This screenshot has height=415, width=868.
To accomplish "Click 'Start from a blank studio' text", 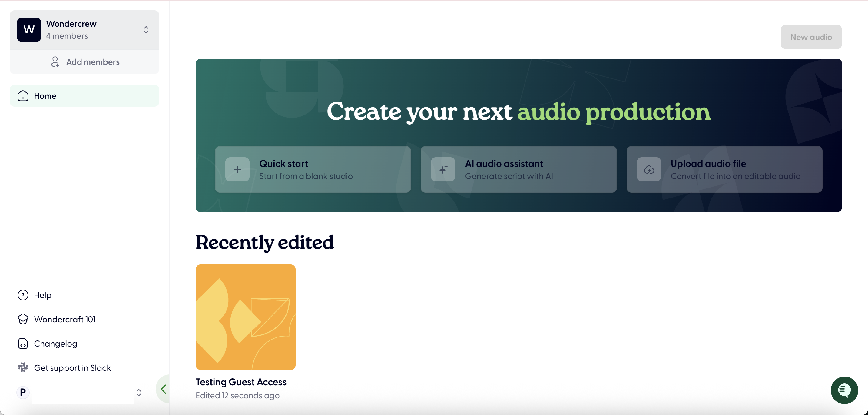I will coord(306,176).
